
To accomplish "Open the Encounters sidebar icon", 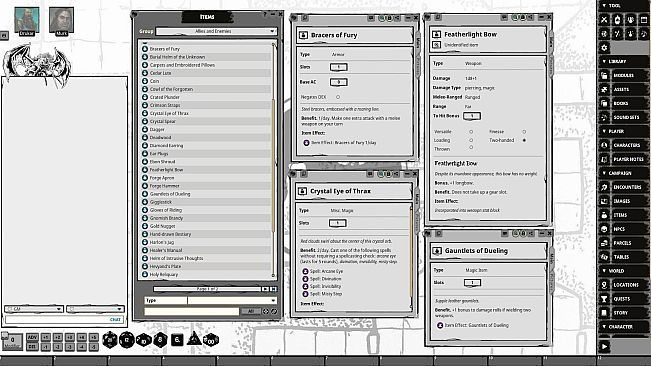I will (604, 187).
